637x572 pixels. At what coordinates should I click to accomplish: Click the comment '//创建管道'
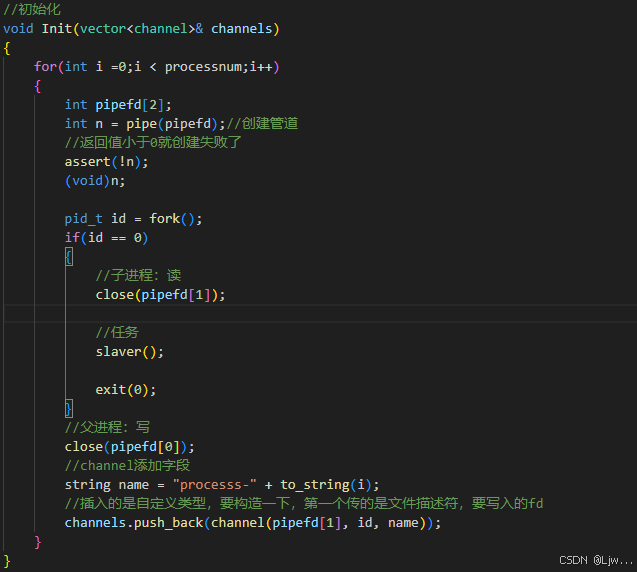click(x=262, y=124)
